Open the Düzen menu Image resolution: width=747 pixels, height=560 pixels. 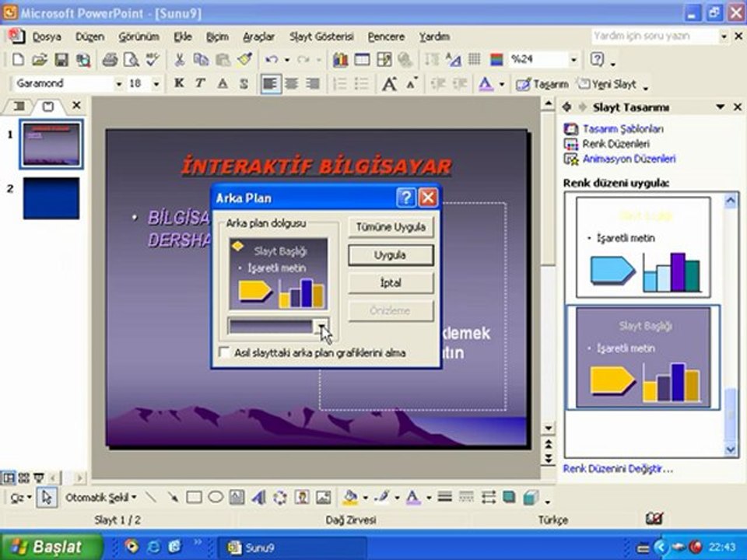point(89,37)
